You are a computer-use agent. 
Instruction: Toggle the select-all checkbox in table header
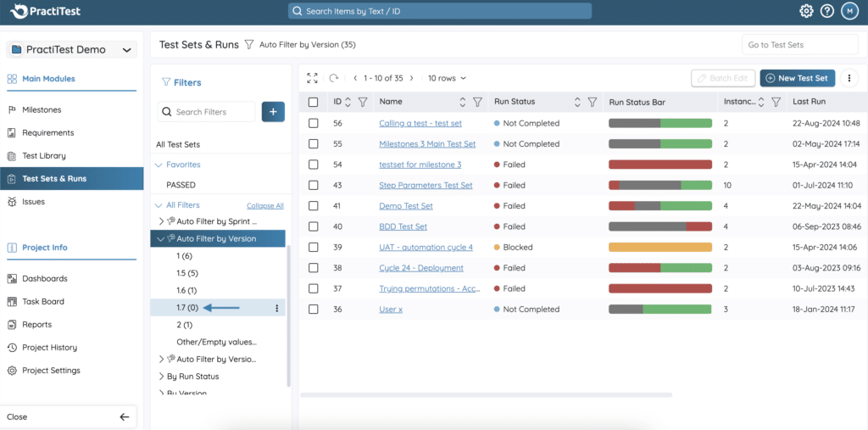314,102
